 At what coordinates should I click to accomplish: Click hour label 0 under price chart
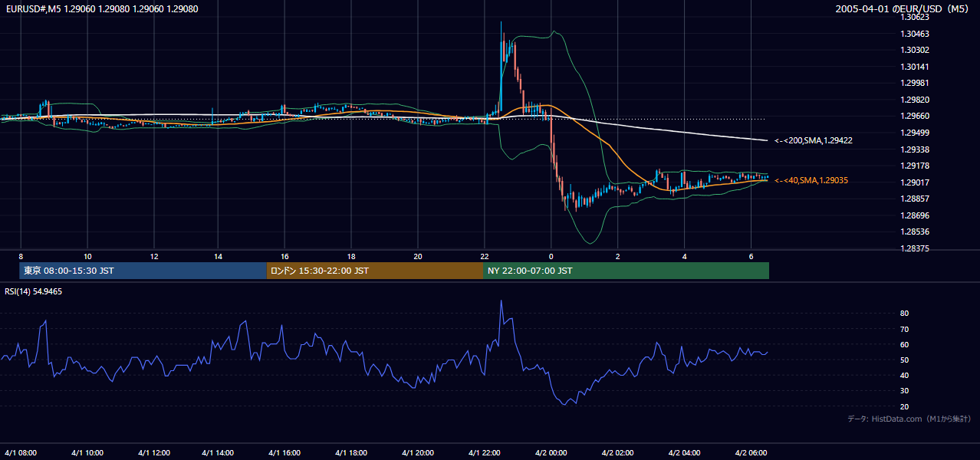(x=551, y=256)
